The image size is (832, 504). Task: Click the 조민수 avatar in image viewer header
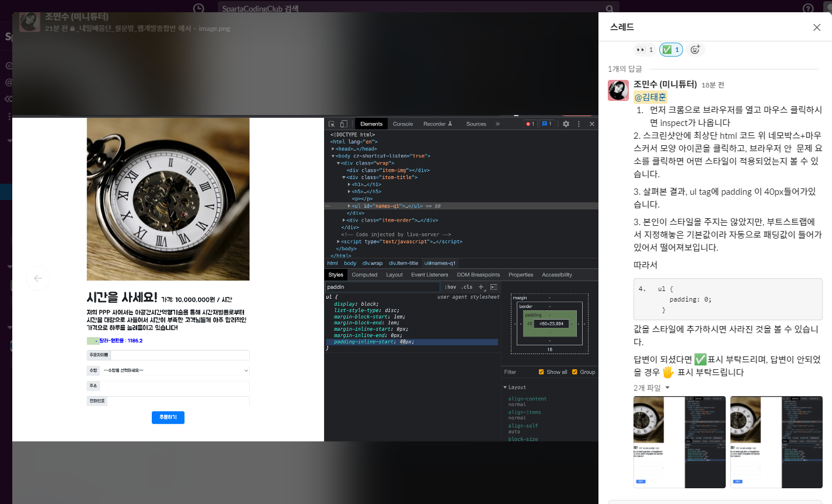[30, 22]
